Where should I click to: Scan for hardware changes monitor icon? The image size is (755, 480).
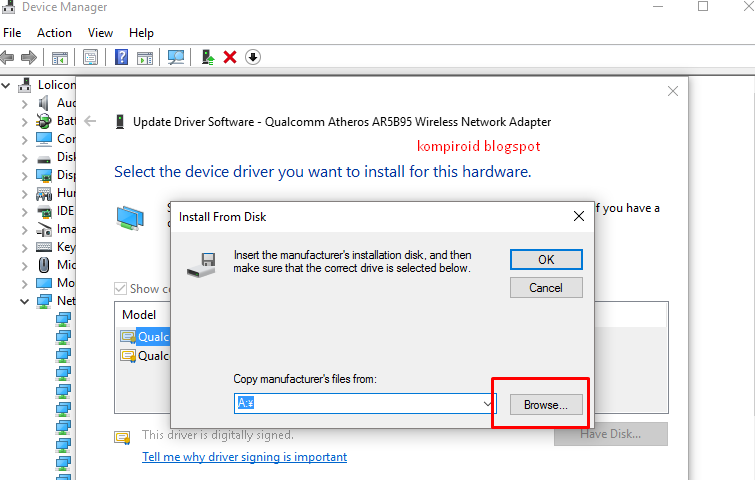(x=176, y=57)
